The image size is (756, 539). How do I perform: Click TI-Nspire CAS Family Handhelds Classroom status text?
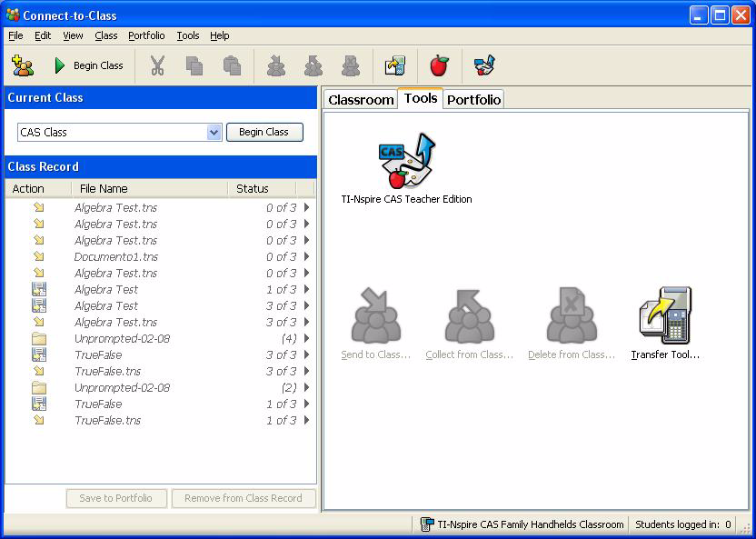531,524
